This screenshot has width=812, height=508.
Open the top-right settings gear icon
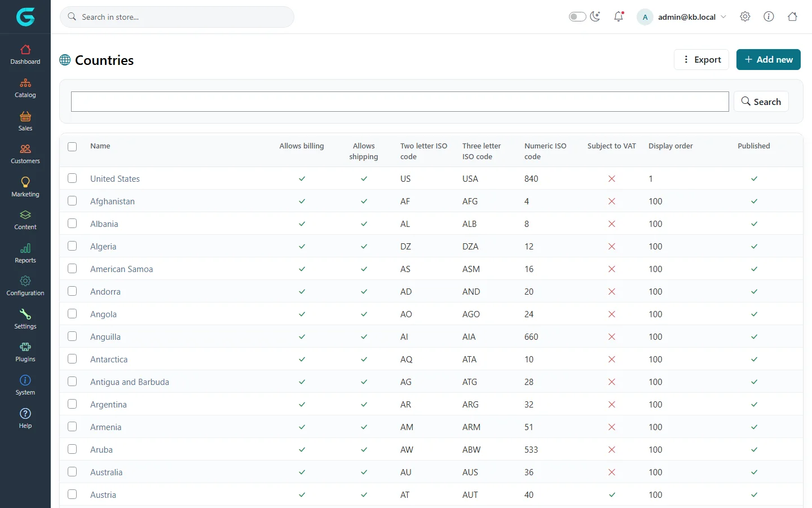click(x=745, y=16)
